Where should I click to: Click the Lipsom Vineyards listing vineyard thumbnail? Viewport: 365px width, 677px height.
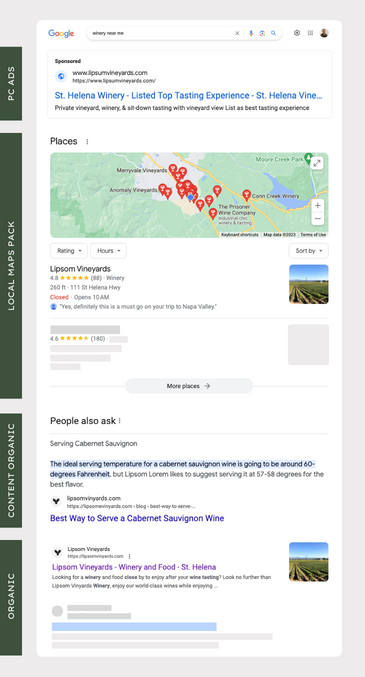pos(308,284)
